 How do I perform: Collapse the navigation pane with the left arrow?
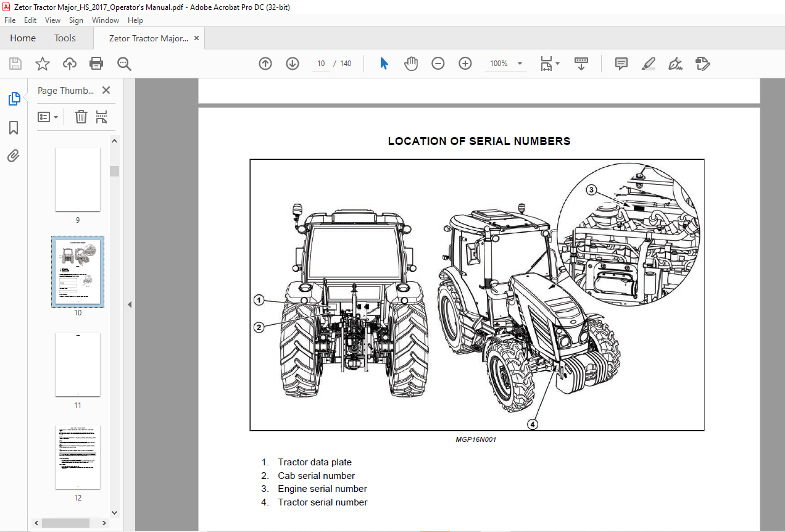pos(130,304)
